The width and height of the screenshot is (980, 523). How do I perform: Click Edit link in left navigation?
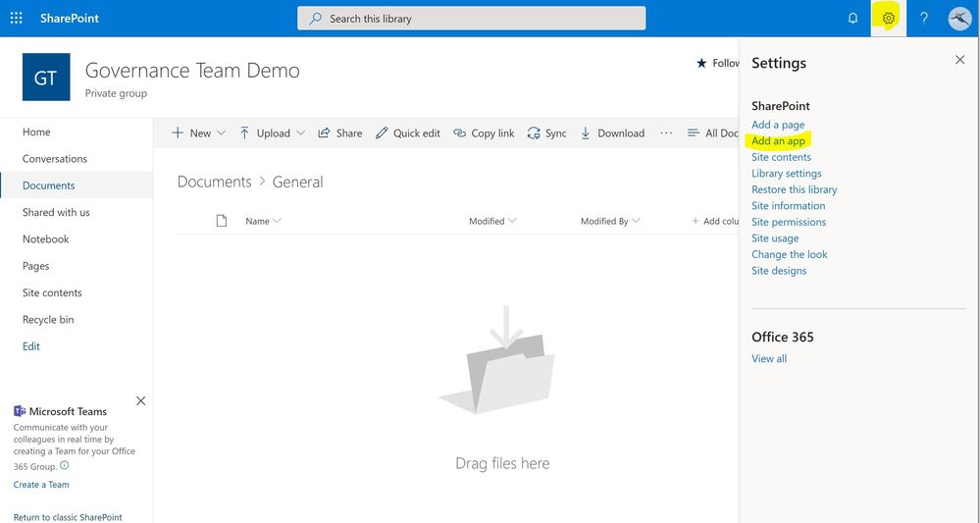click(x=31, y=346)
